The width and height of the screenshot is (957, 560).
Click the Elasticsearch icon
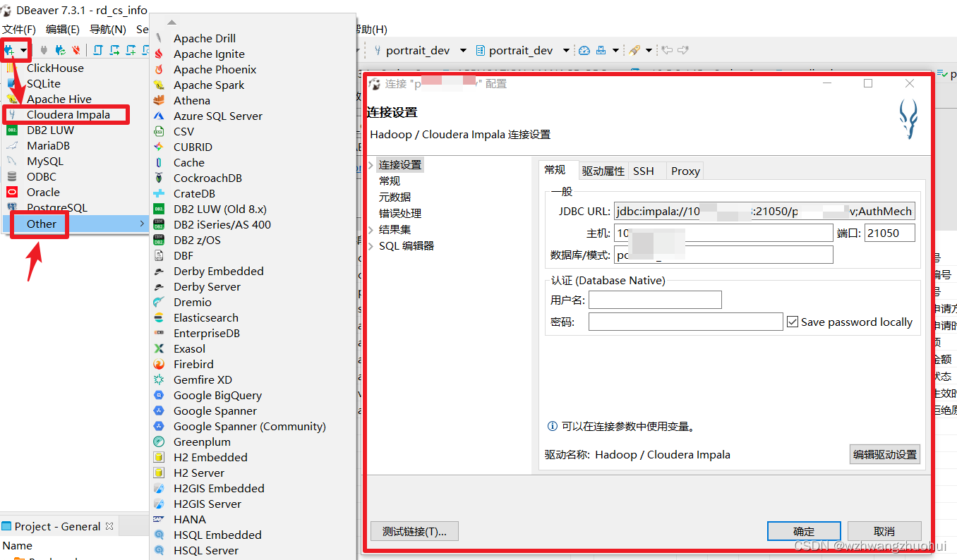159,317
